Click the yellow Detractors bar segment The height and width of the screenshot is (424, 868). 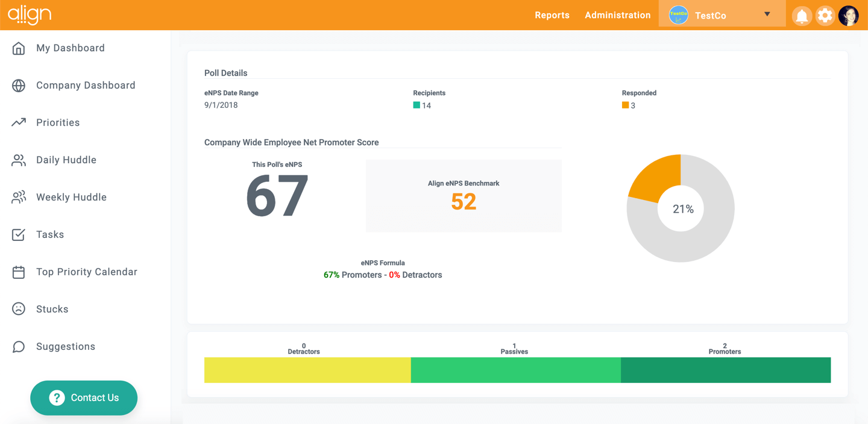[307, 370]
